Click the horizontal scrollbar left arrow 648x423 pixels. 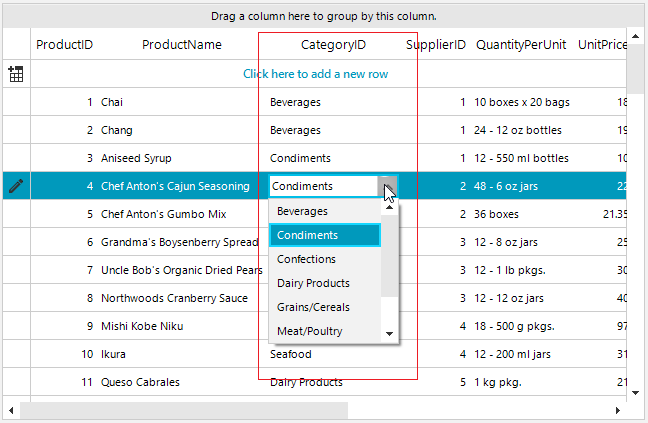pyautogui.click(x=12, y=411)
